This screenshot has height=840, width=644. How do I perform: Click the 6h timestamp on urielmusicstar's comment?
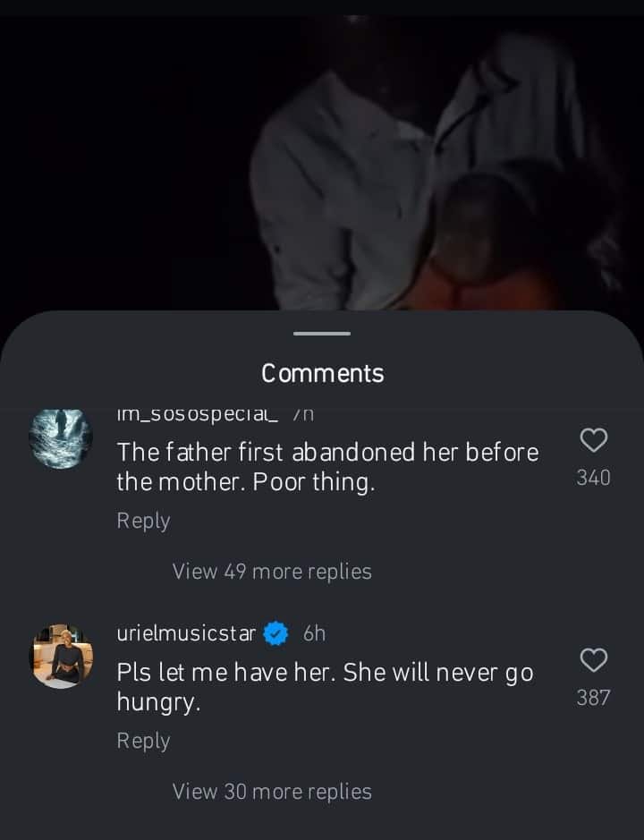tap(314, 633)
